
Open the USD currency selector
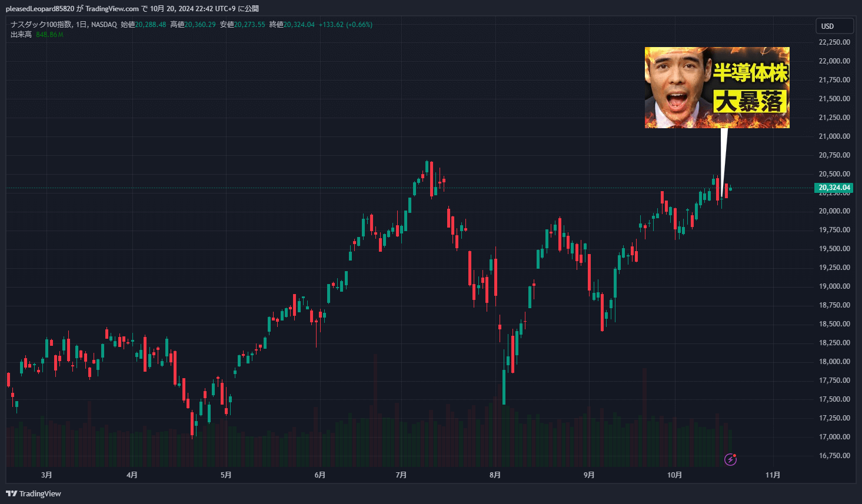point(834,26)
